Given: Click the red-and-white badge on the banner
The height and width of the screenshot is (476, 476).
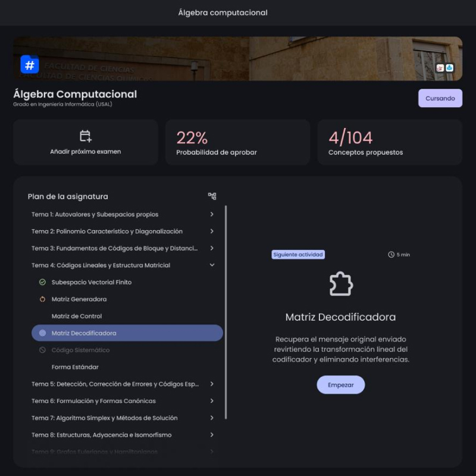Looking at the screenshot, I should point(440,68).
